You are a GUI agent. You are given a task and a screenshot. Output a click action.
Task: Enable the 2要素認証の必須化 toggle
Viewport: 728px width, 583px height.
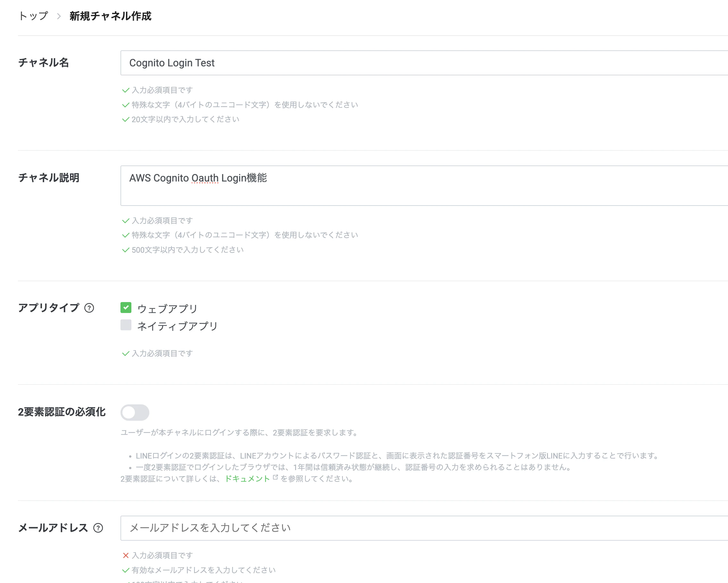click(x=135, y=412)
